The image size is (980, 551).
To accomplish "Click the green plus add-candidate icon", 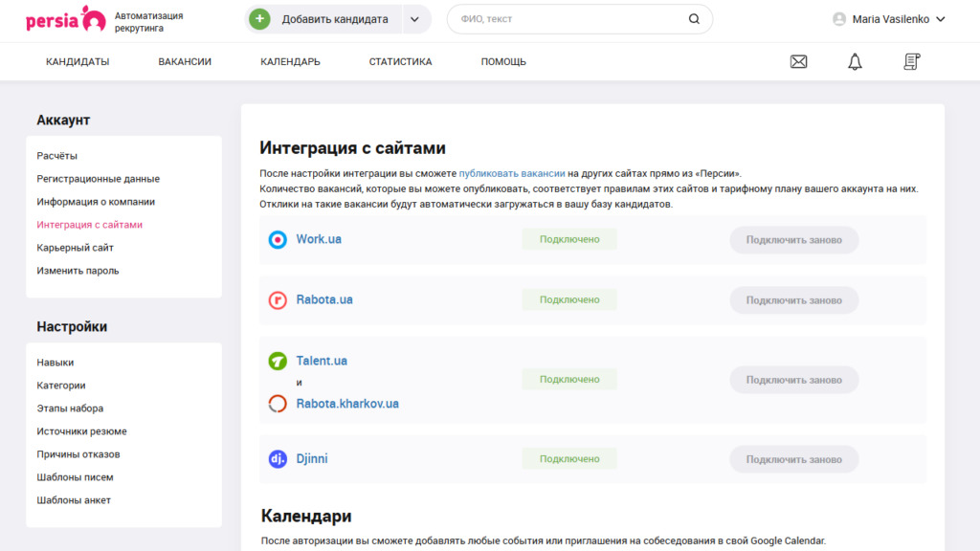I will 260,19.
